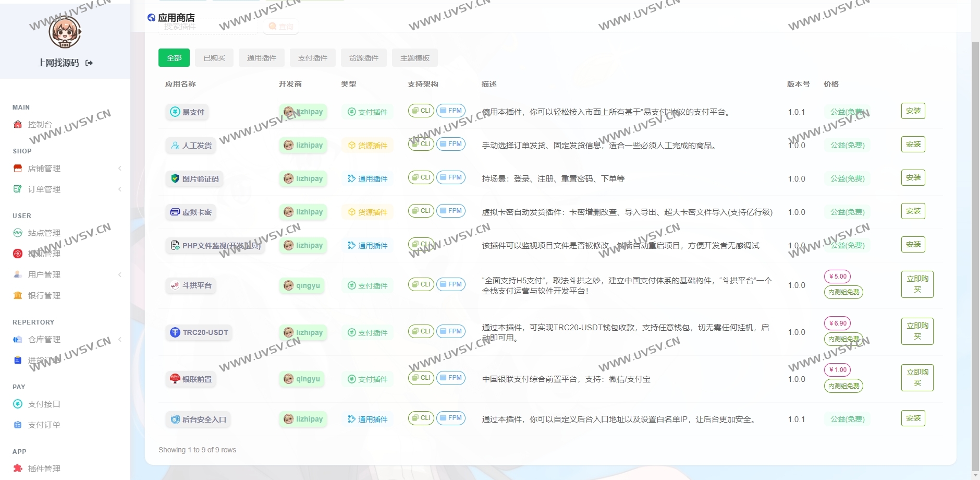Viewport: 980px width, 480px height.
Task: Click the 银联前置 UnionPay icon
Action: [175, 379]
